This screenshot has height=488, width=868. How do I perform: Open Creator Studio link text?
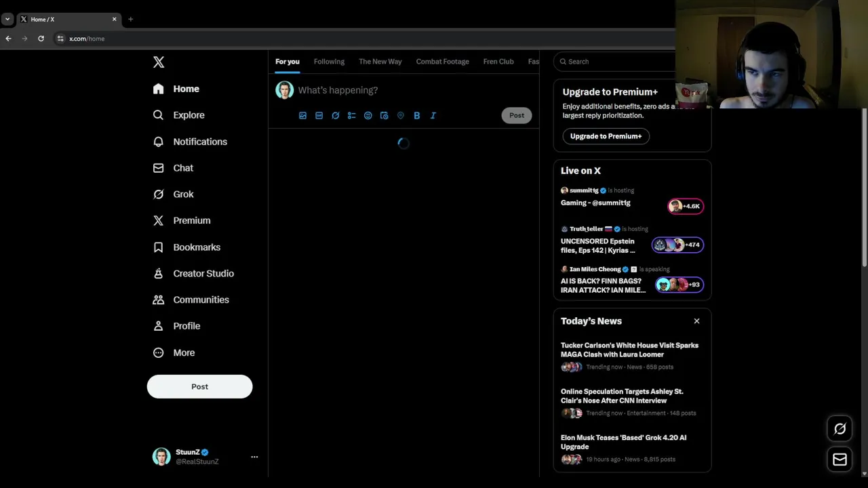(x=203, y=274)
